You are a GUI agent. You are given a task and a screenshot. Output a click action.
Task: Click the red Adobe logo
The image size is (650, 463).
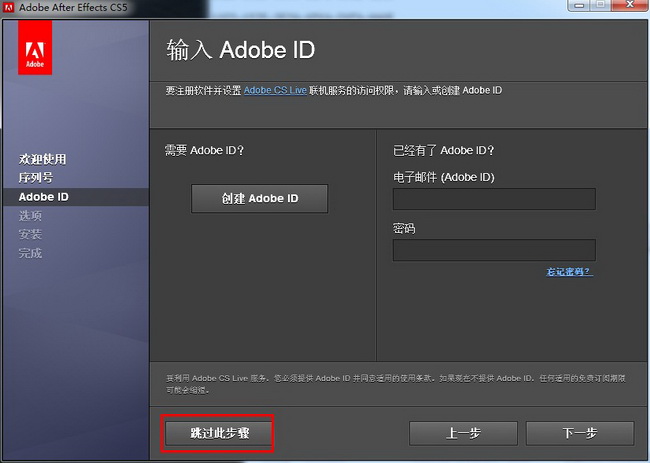coord(35,48)
